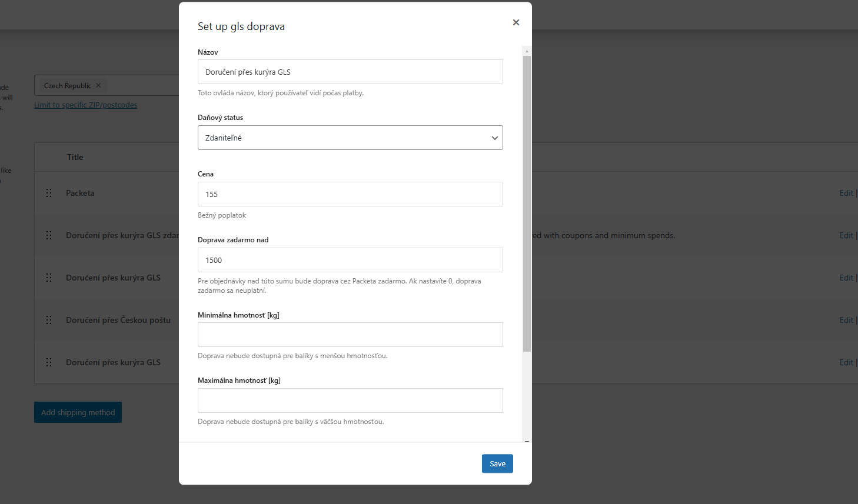Viewport: 858px width, 504px height.
Task: Grab drag handle for GLS zdarma row
Action: (x=49, y=235)
